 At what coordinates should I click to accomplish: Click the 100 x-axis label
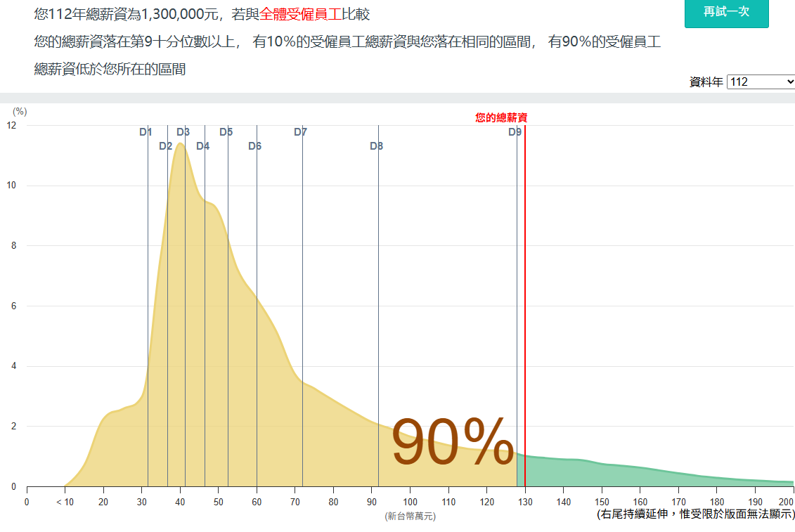(x=411, y=502)
